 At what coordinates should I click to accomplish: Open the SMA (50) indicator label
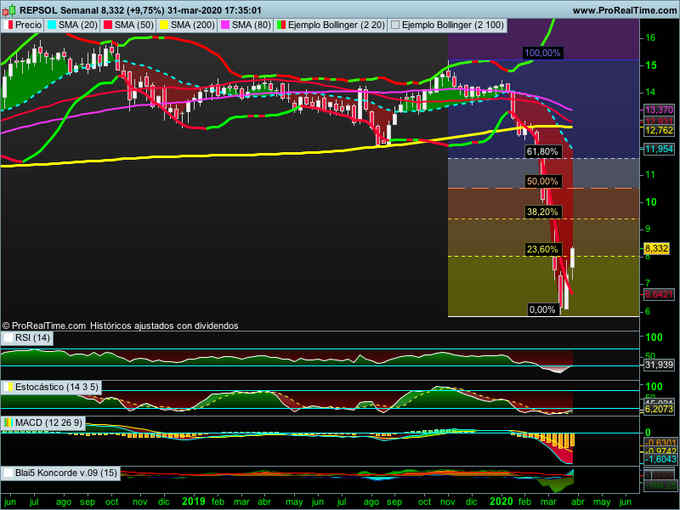(x=128, y=25)
